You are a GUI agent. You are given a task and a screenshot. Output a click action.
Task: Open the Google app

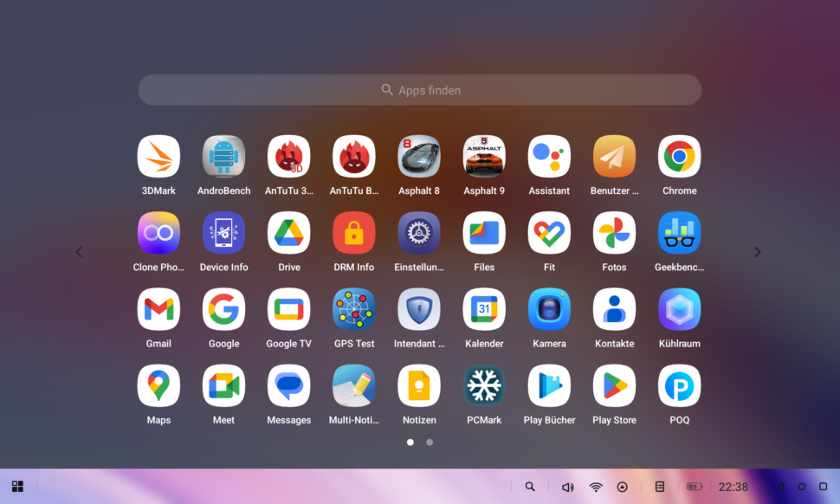coord(224,309)
